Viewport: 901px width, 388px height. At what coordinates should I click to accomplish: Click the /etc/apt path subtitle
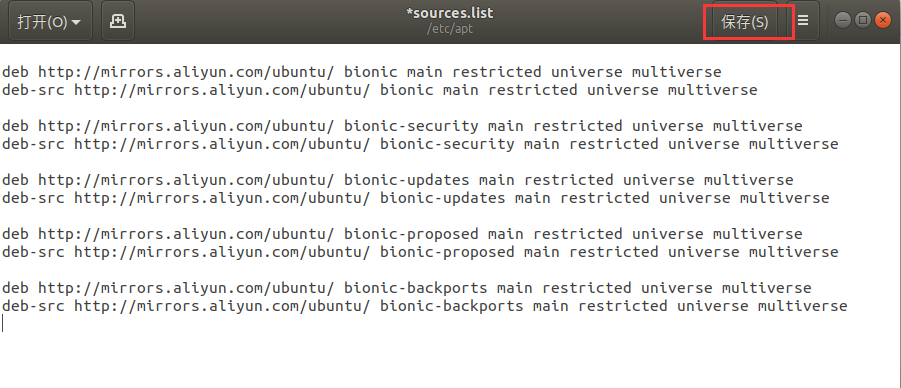pos(450,29)
